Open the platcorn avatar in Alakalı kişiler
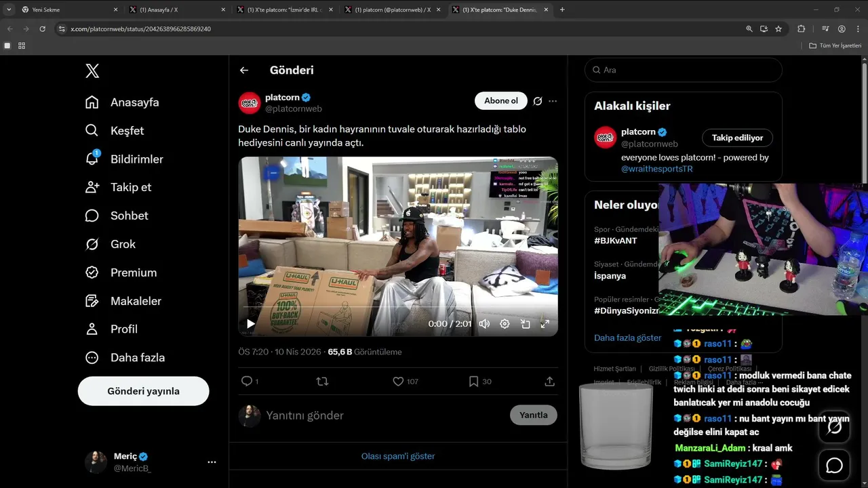868x488 pixels. (605, 138)
